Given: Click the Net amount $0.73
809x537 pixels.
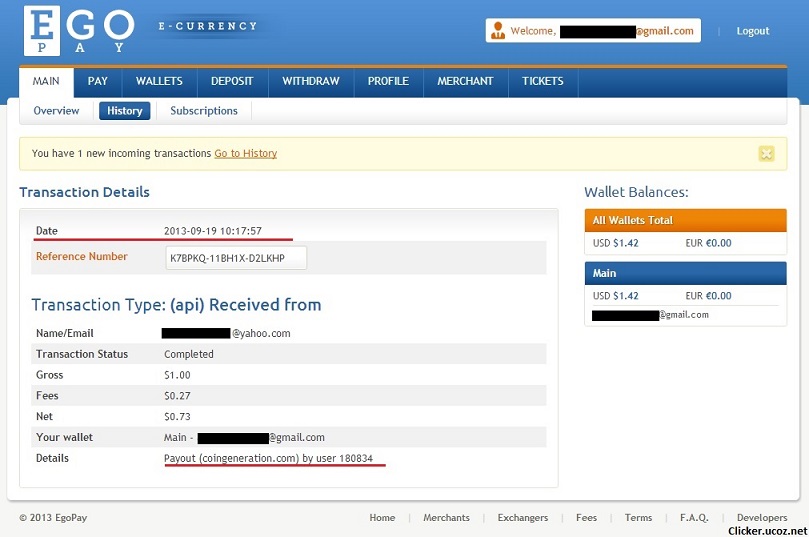Looking at the screenshot, I should (177, 416).
